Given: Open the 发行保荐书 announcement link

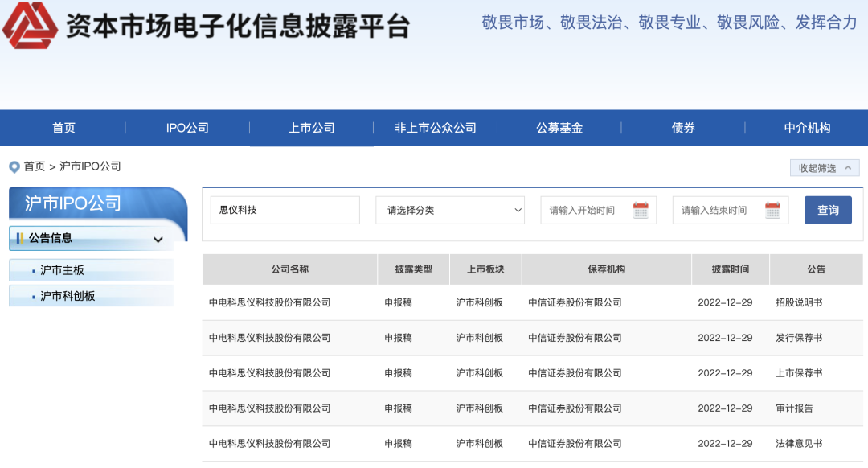Looking at the screenshot, I should tap(799, 338).
